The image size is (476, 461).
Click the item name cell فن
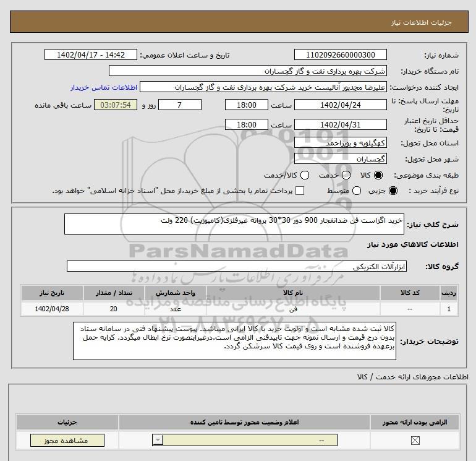click(x=293, y=309)
